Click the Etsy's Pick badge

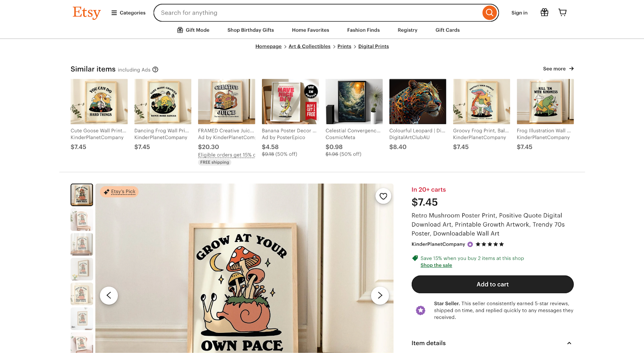pos(120,192)
